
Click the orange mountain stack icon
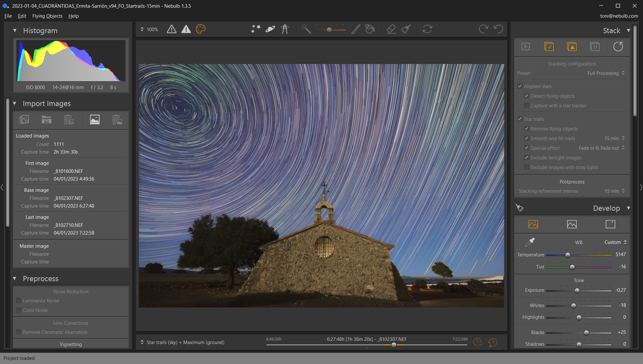click(572, 47)
